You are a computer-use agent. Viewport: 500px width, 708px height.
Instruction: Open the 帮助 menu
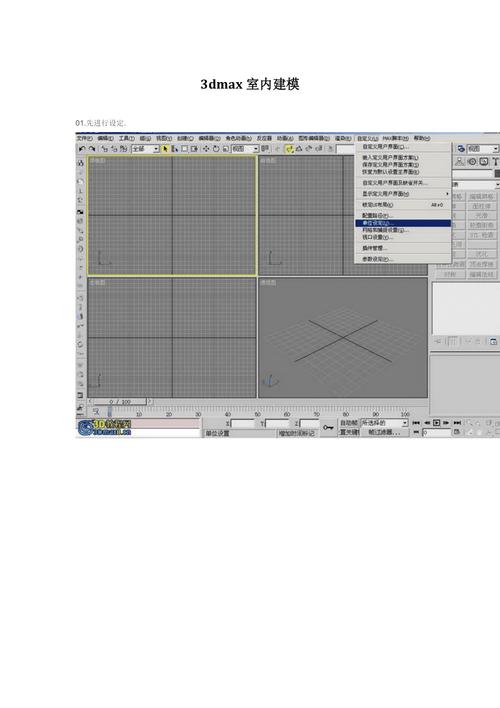pyautogui.click(x=422, y=138)
